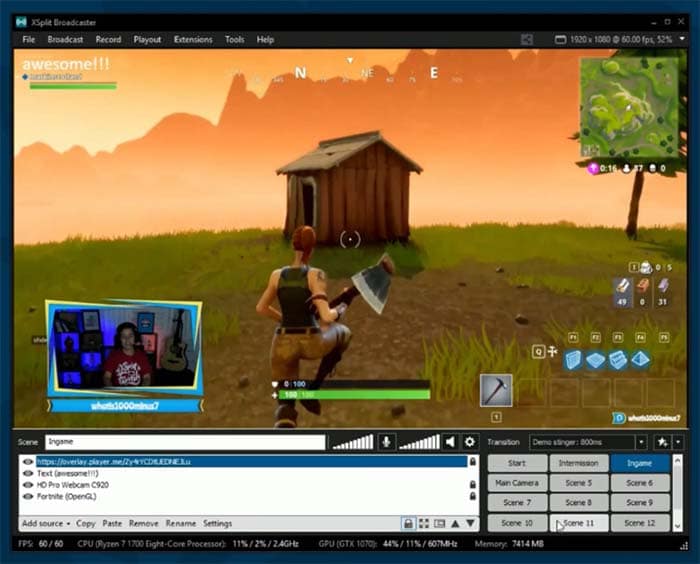Switch to Scene 9
Image resolution: width=700 pixels, height=564 pixels.
click(x=640, y=502)
